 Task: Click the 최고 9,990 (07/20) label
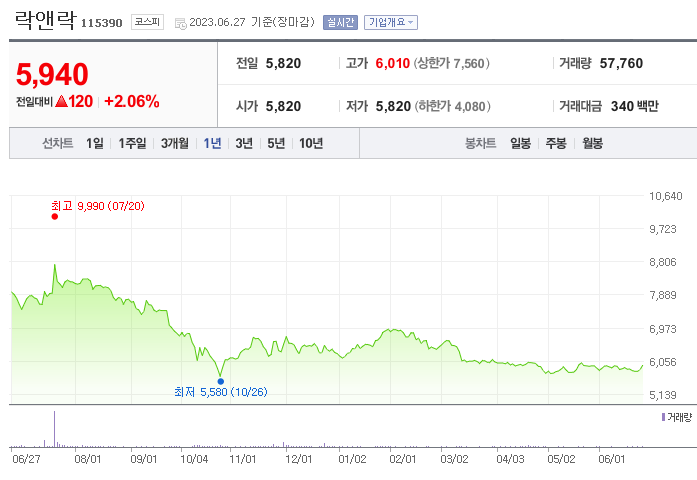(x=98, y=206)
